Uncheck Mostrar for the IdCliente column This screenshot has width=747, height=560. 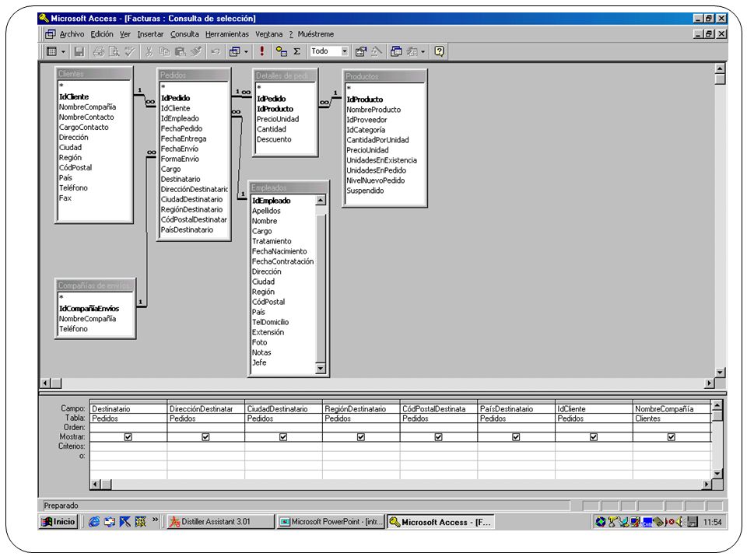594,436
